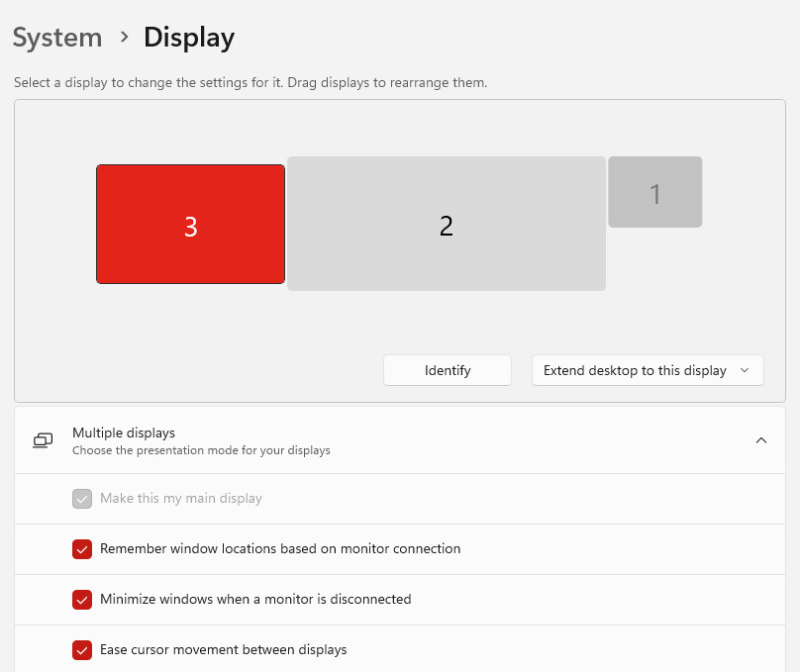
Task: Click the breadcrumb arrow after System
Action: point(124,38)
